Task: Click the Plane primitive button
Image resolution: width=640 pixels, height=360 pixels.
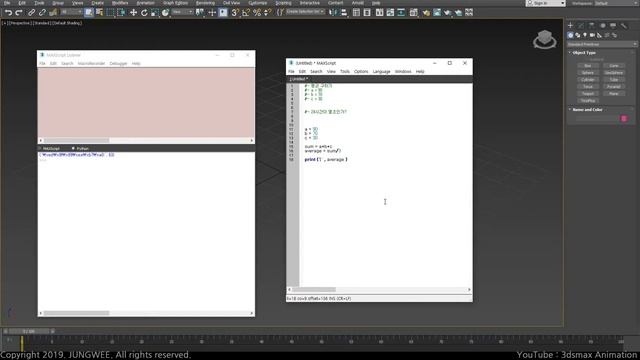Action: coord(613,93)
